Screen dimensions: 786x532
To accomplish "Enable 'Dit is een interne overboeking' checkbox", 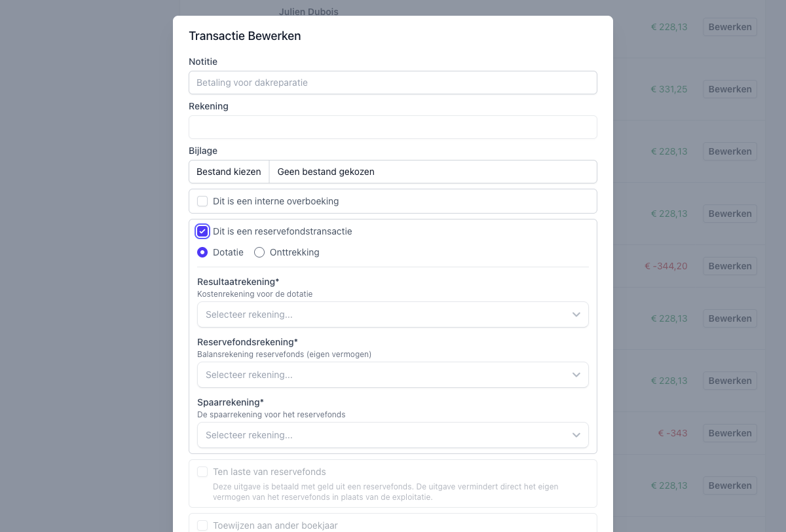I will tap(202, 201).
